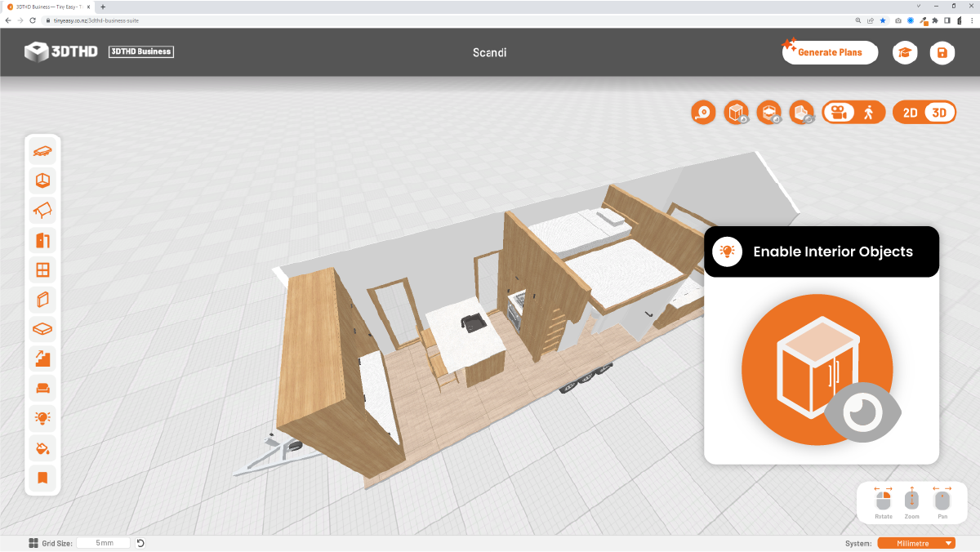The height and width of the screenshot is (552, 980).
Task: Toggle loft/floor visibility icon
Action: point(769,113)
